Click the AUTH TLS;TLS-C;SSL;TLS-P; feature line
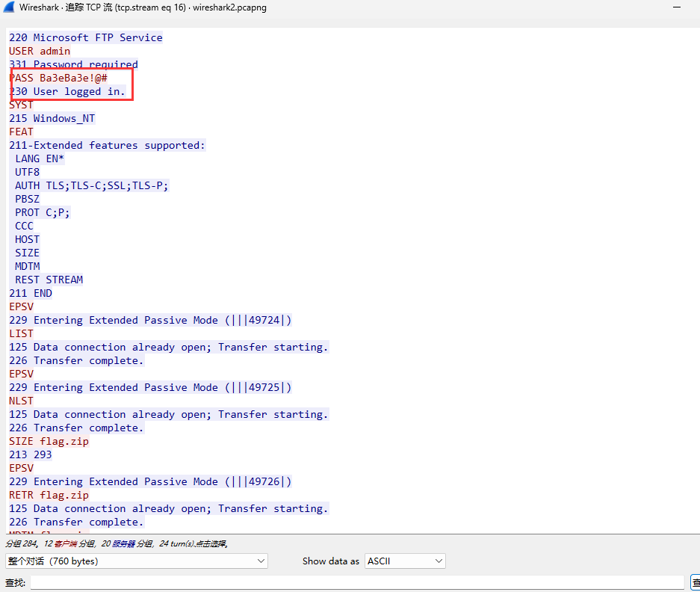The height and width of the screenshot is (592, 700). click(91, 185)
